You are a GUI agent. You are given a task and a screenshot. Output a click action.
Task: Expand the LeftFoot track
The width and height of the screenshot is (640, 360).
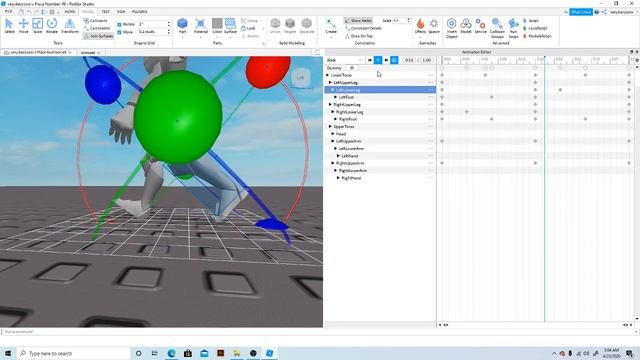(336, 97)
